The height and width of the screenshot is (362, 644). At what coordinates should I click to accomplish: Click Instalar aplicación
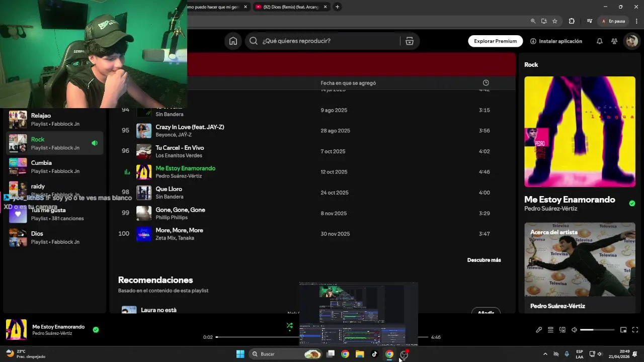[x=556, y=41]
